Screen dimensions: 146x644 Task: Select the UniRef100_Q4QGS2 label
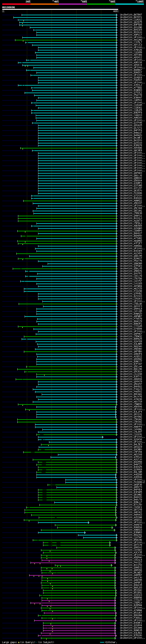coord(131,520)
